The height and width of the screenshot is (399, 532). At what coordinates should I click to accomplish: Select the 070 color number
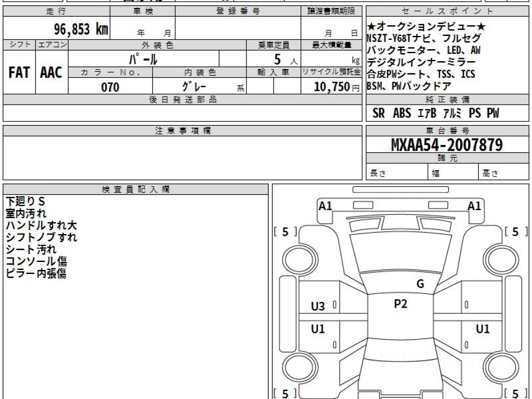[110, 87]
